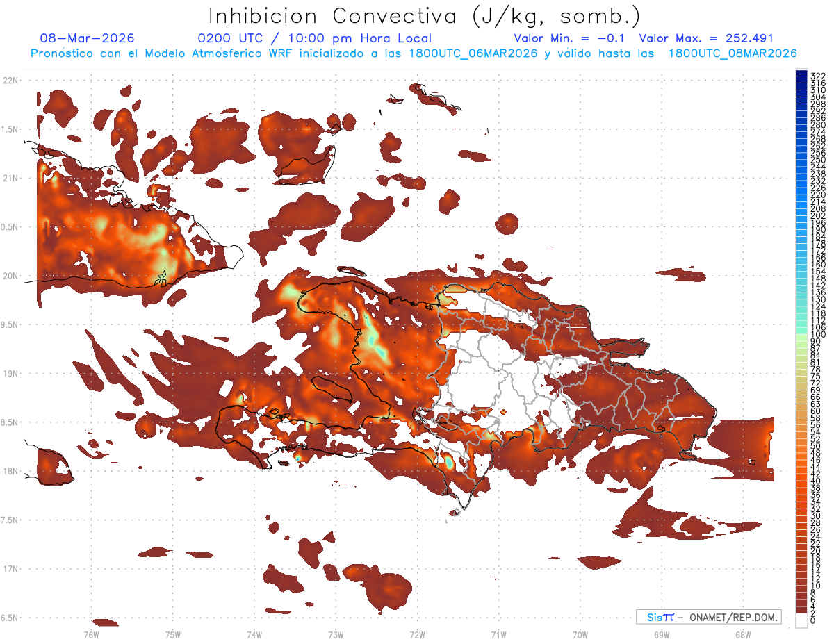Click the colorbar value "20"

(815, 551)
